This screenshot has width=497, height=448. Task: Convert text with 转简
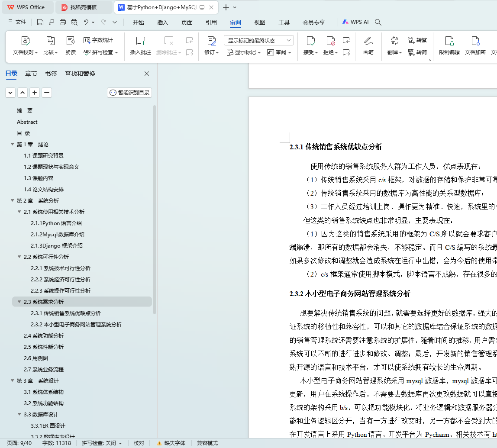pyautogui.click(x=417, y=52)
